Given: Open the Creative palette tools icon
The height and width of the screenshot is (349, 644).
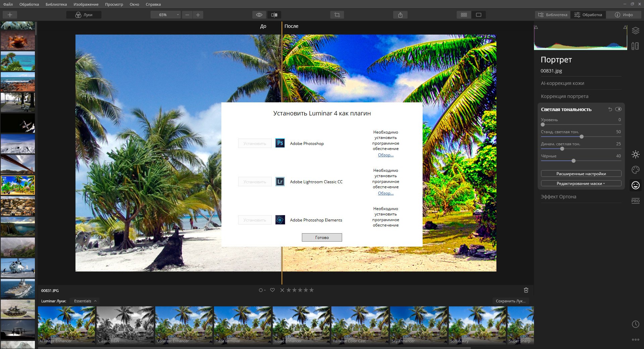Looking at the screenshot, I should click(x=635, y=170).
